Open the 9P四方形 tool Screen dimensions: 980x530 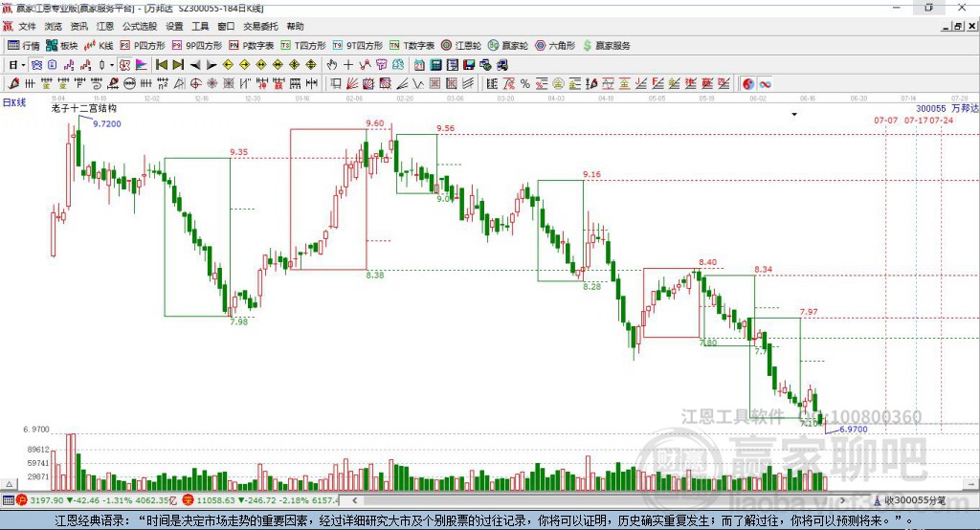tap(197, 46)
